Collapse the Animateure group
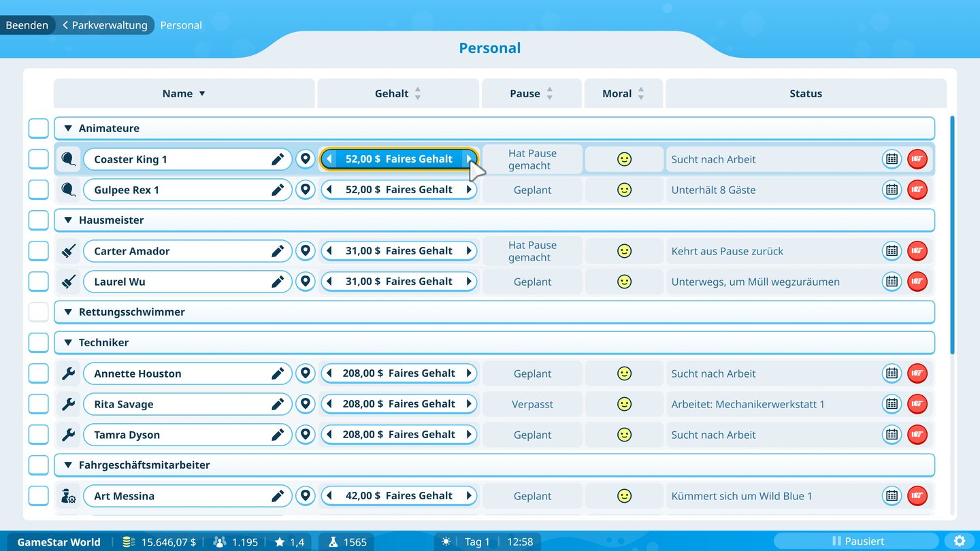 tap(68, 129)
